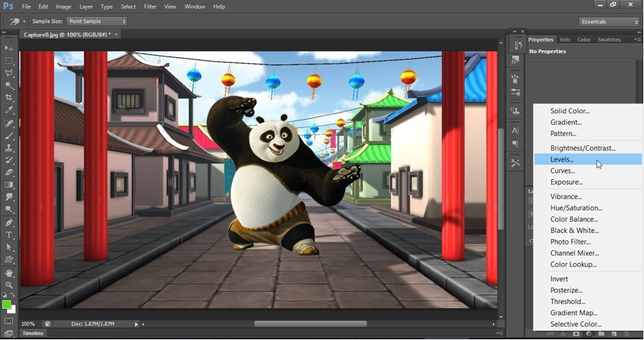Viewport: 644px width, 340px height.
Task: Open the tool preset picker arrow
Action: pyautogui.click(x=24, y=21)
